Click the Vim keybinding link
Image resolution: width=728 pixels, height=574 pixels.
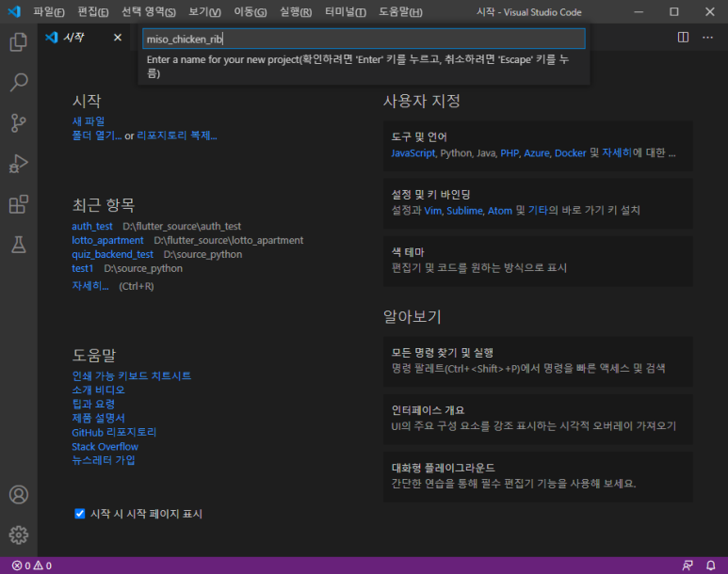pos(432,211)
